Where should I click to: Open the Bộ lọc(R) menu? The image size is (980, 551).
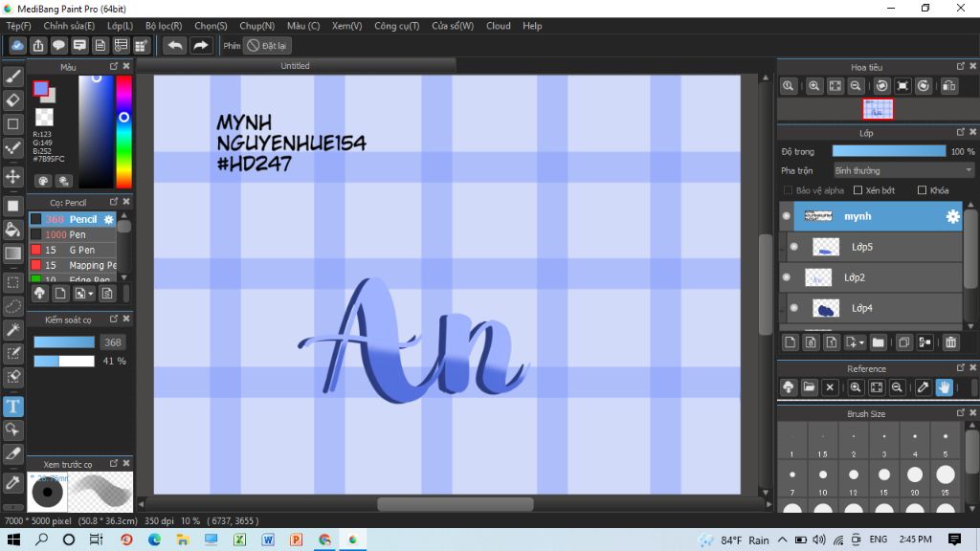(x=164, y=26)
